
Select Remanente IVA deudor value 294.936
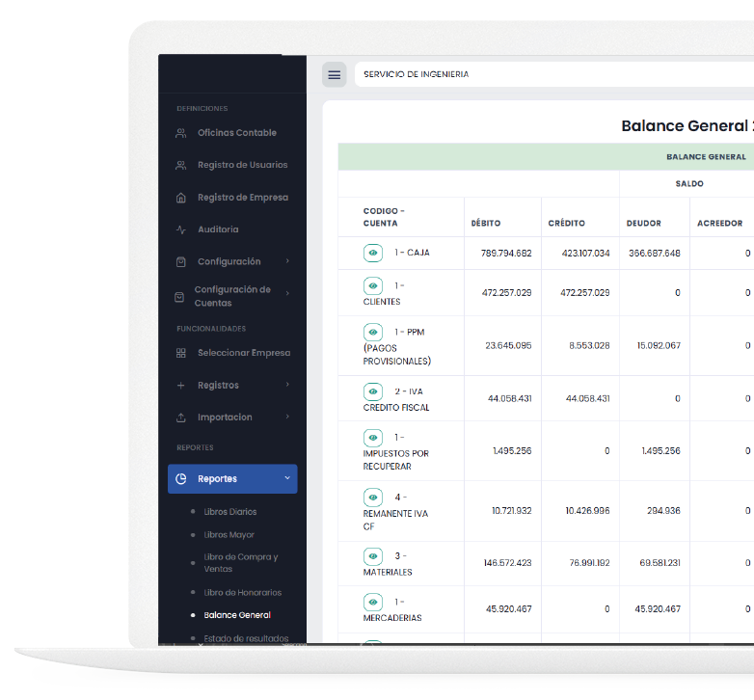[x=663, y=511]
